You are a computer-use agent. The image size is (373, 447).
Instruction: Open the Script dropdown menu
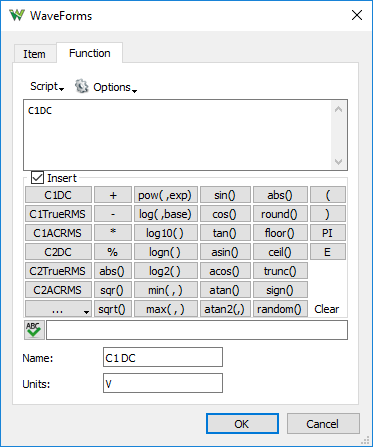[47, 87]
